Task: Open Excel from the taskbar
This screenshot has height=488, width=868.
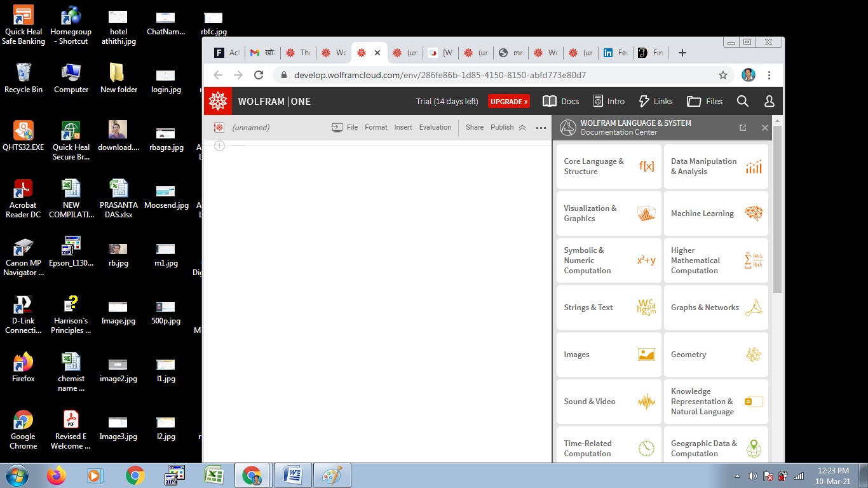Action: point(214,475)
